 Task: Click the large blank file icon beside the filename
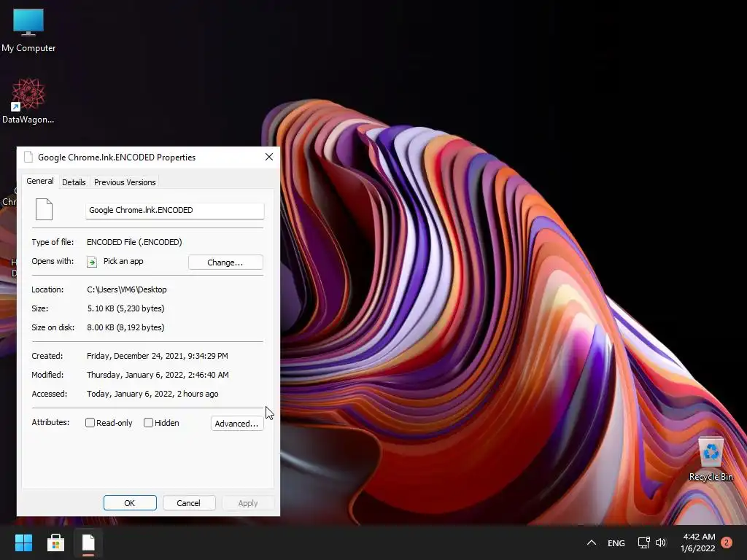(44, 209)
